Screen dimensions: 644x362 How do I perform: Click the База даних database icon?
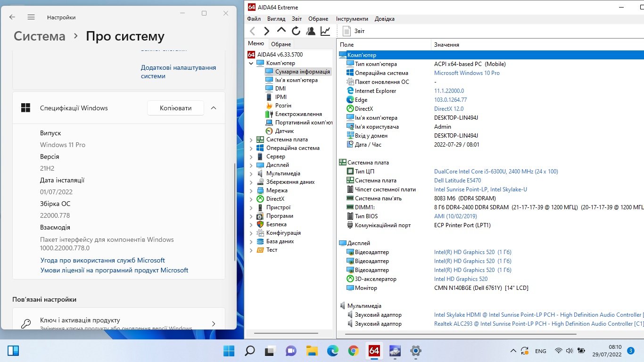pos(260,241)
